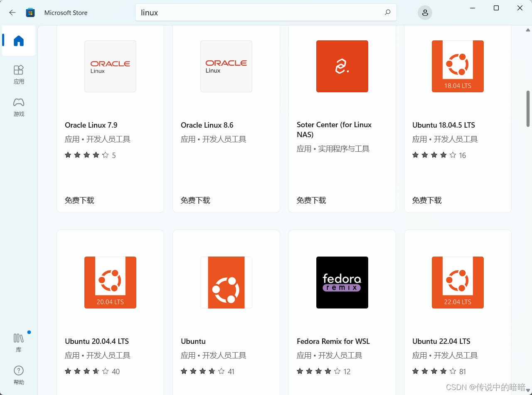Viewport: 532px width, 395px height.
Task: Open the Ubuntu 18.04.5 LTS title
Action: pyautogui.click(x=443, y=125)
